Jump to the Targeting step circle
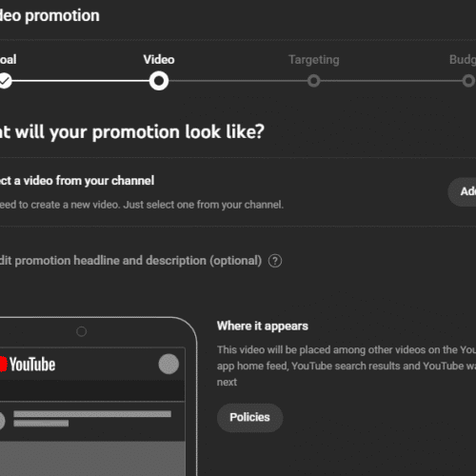 pos(313,81)
